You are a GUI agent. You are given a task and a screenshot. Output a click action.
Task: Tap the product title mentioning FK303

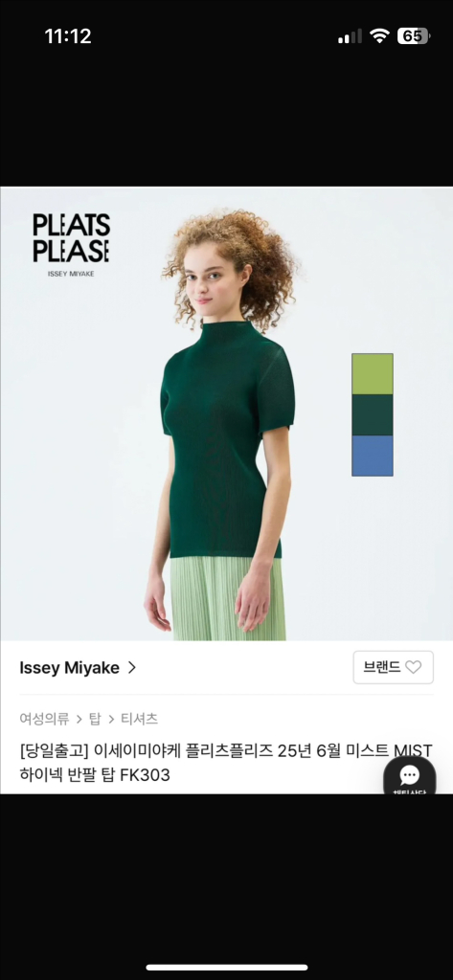pos(226,763)
